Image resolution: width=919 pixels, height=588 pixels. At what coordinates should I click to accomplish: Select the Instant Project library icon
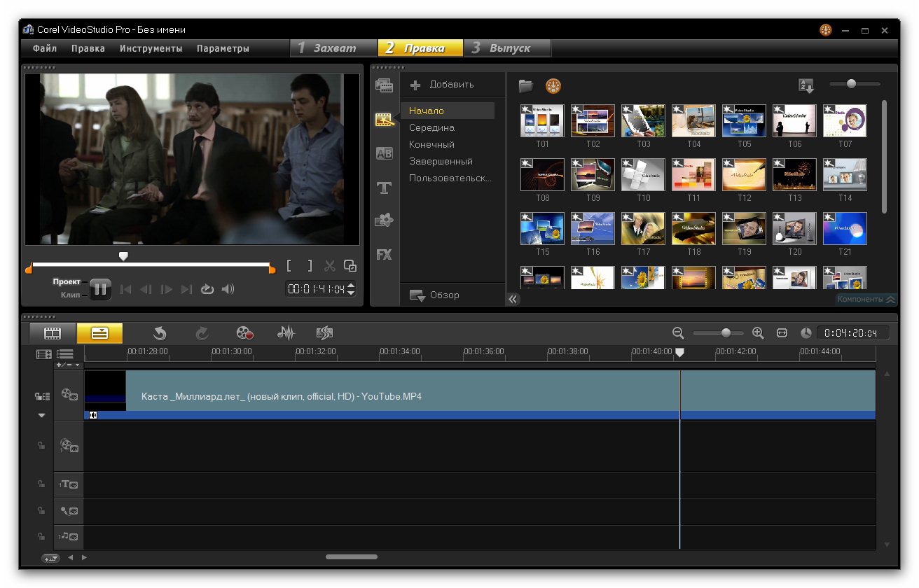point(384,119)
